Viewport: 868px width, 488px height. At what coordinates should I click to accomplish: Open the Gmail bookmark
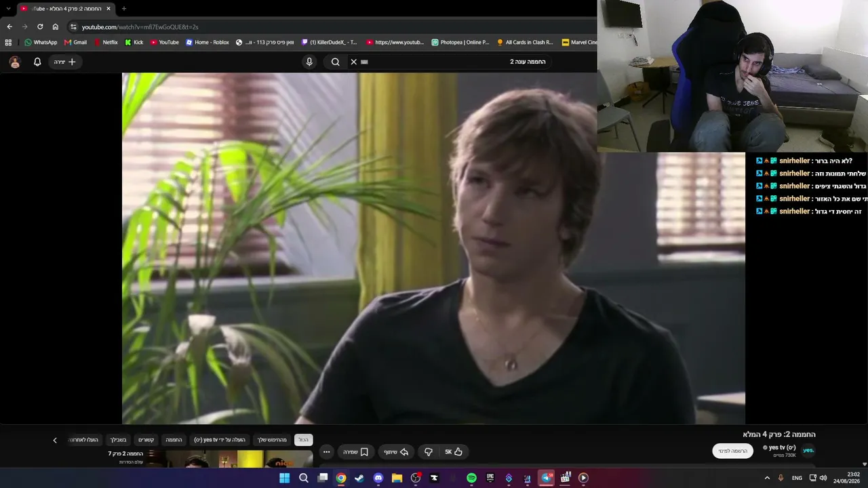tap(75, 42)
